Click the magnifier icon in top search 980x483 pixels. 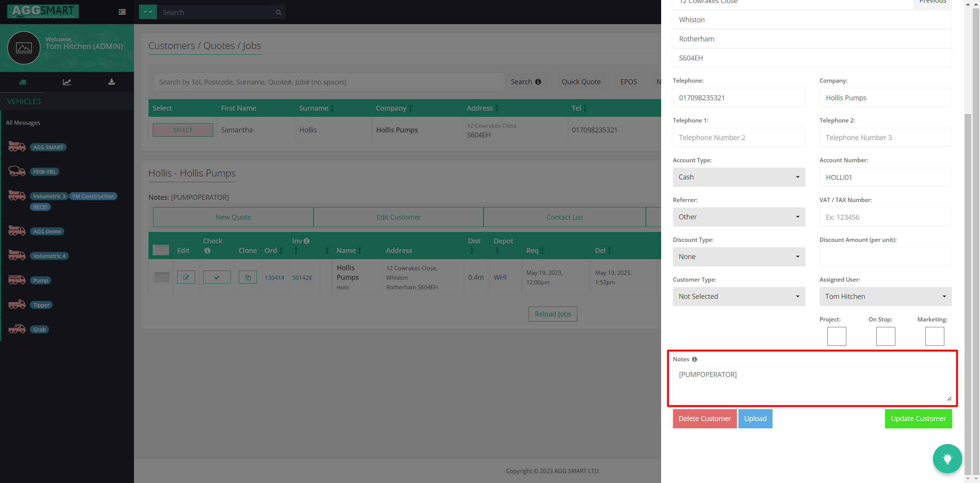tap(278, 12)
